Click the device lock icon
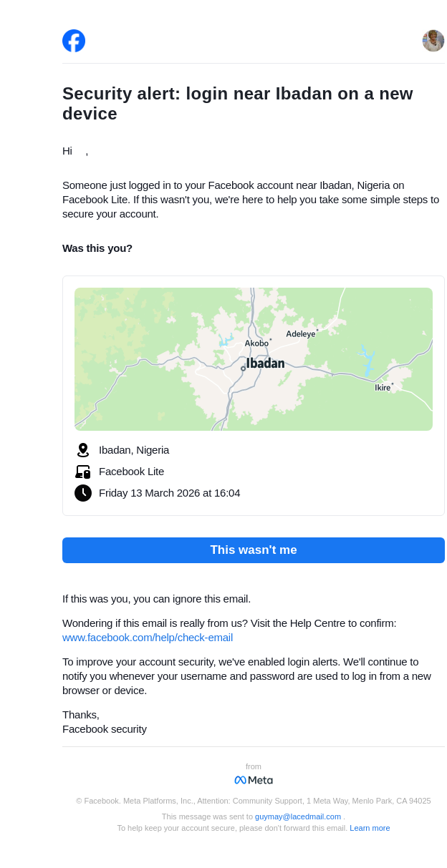This screenshot has height=868, width=447. tap(83, 472)
